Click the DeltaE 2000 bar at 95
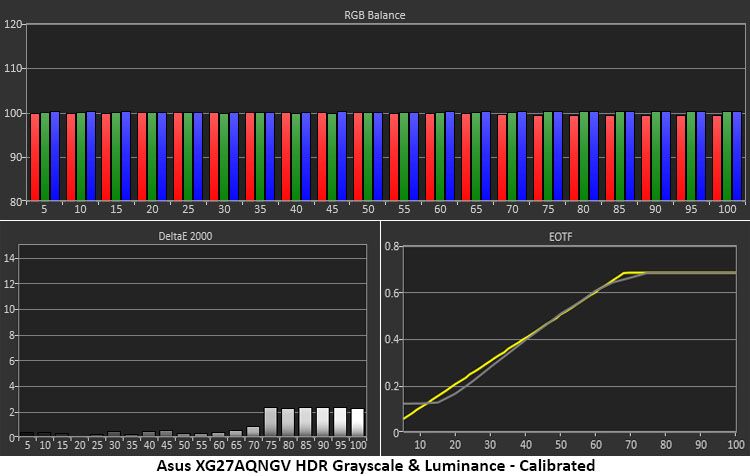Screen dimensions: 750x476 [340, 422]
